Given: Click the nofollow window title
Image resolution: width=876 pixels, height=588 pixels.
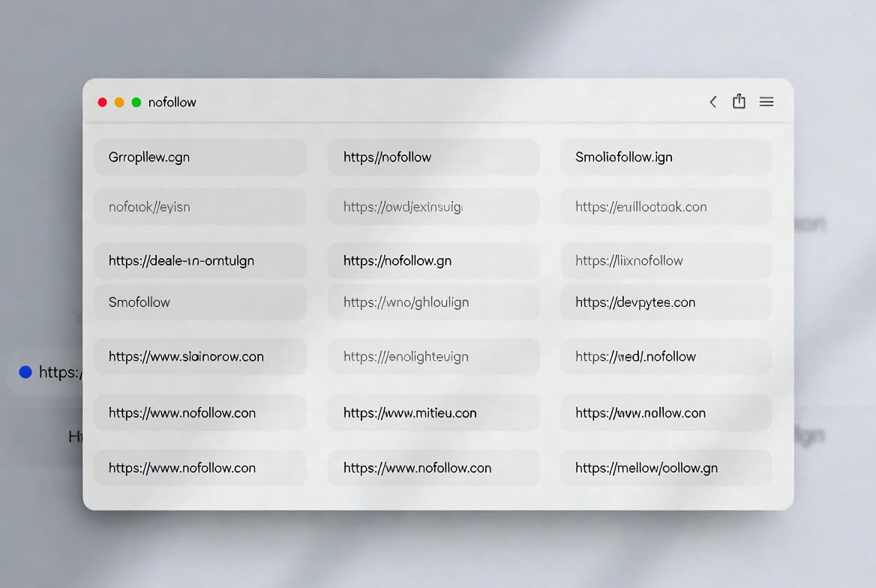Looking at the screenshot, I should coord(172,102).
